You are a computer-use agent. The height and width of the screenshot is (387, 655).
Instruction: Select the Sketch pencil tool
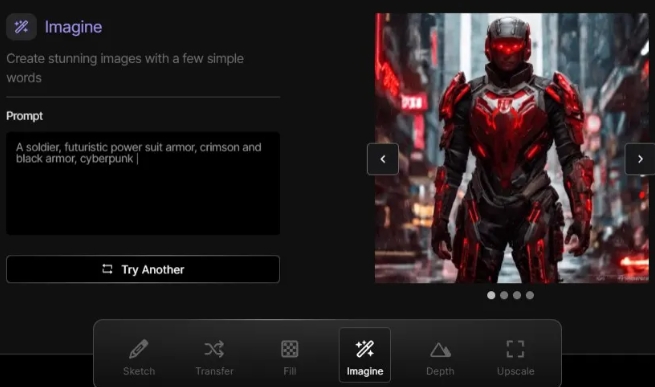tap(139, 355)
